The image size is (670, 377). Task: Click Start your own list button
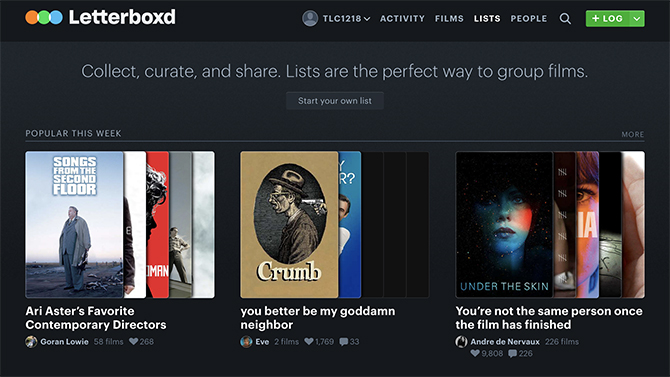335,101
